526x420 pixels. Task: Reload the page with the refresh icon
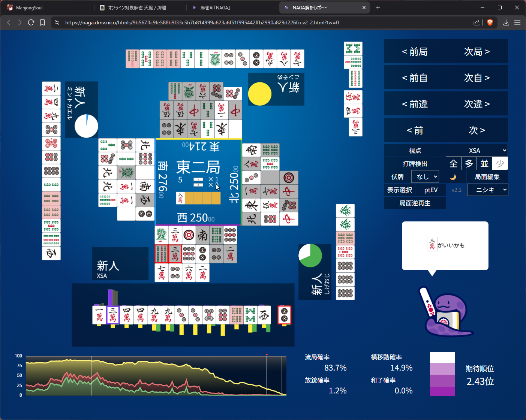click(x=31, y=22)
